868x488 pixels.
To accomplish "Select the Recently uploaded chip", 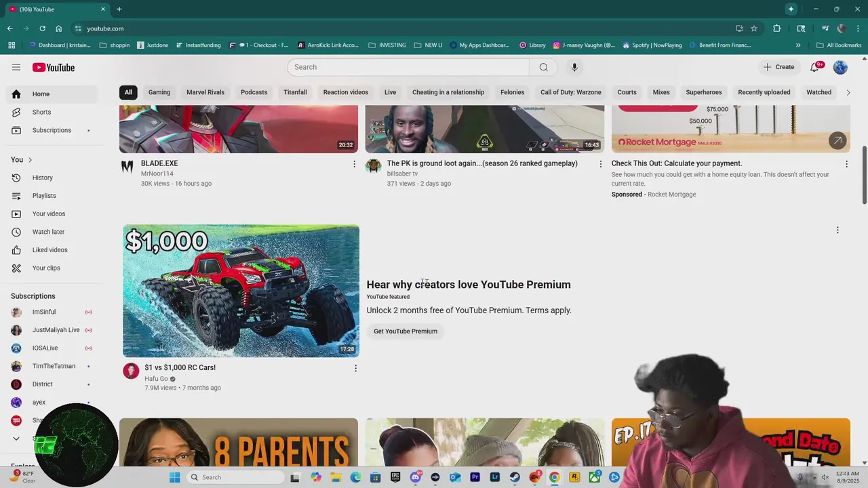I will pos(764,92).
